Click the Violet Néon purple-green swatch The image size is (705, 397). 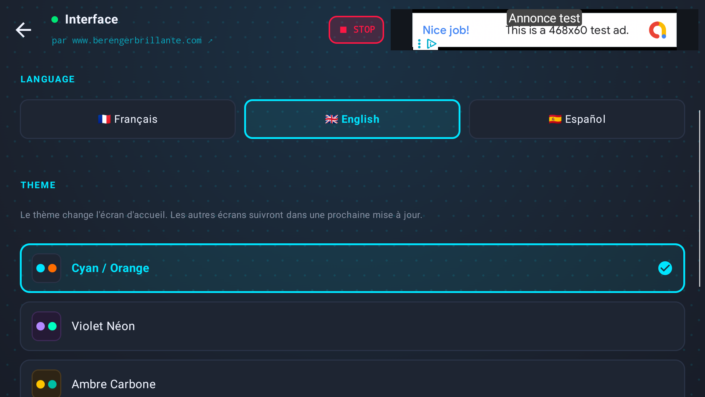pos(46,326)
